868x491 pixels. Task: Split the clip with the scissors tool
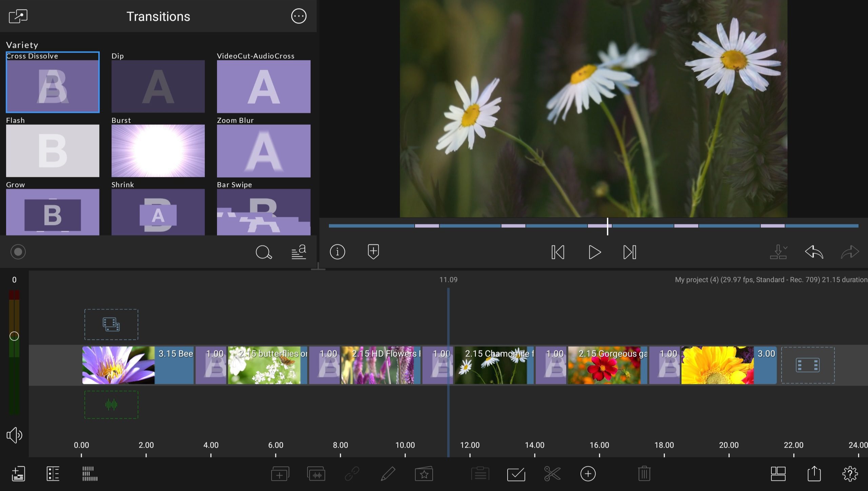tap(552, 474)
